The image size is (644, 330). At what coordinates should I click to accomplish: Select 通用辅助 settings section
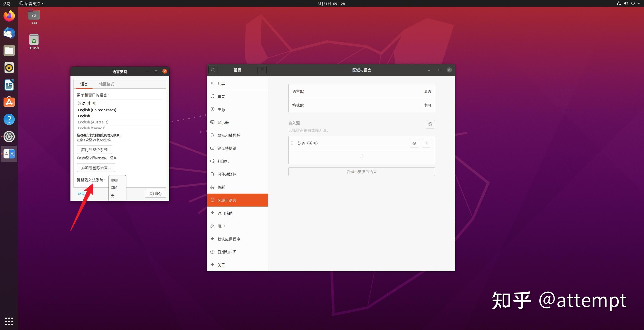click(x=226, y=213)
